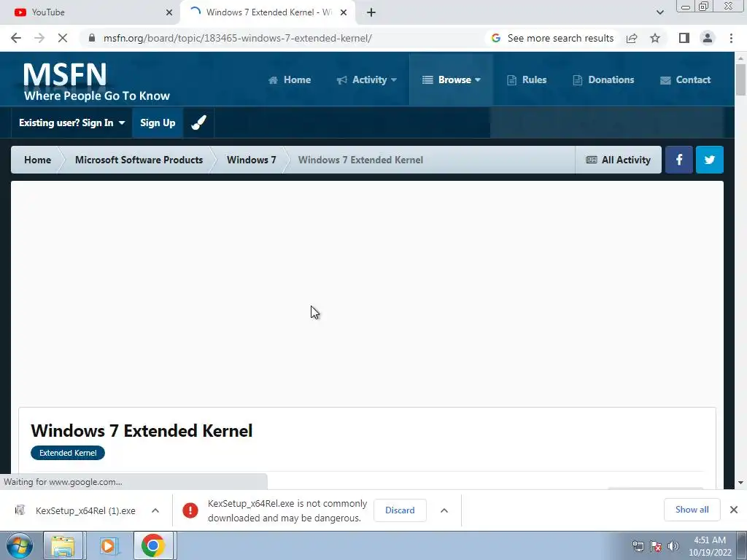
Task: Click the page vertical scrollbar thumb
Action: pyautogui.click(x=741, y=79)
